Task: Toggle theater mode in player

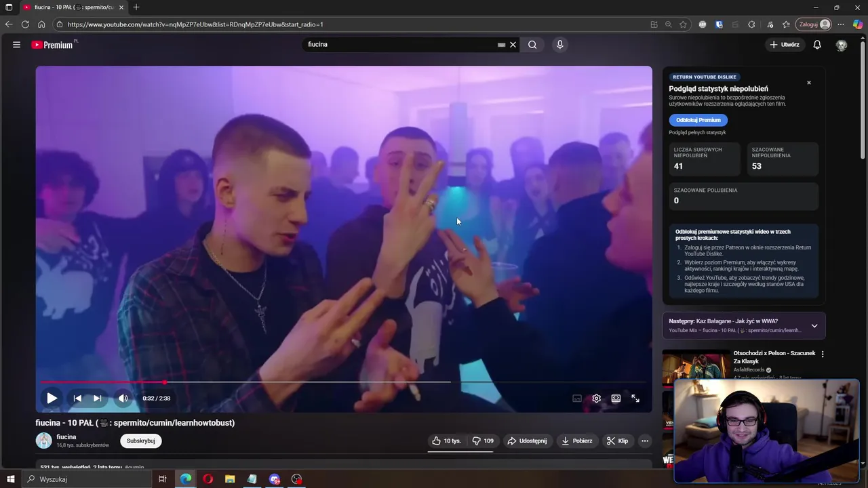Action: tap(616, 399)
